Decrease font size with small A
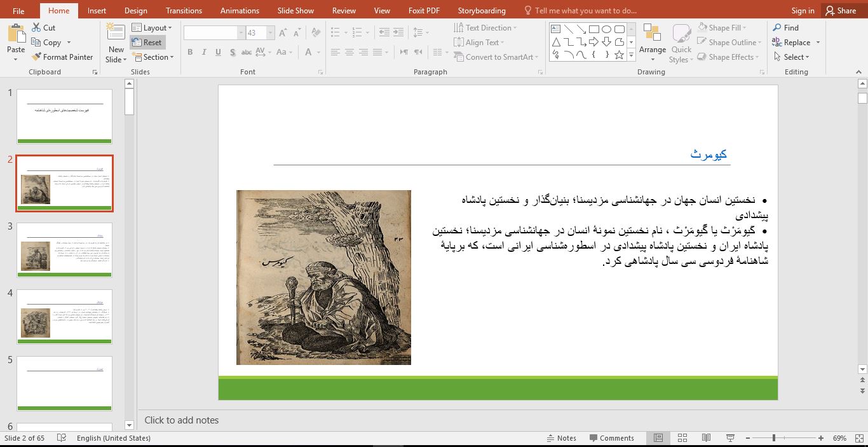Image resolution: width=868 pixels, height=447 pixels. tap(296, 33)
